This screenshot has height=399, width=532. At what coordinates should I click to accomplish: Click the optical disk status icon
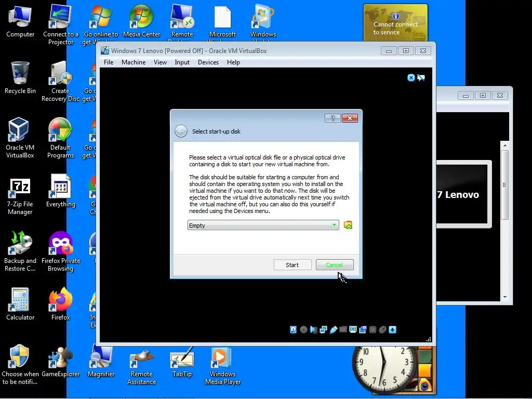point(303,329)
